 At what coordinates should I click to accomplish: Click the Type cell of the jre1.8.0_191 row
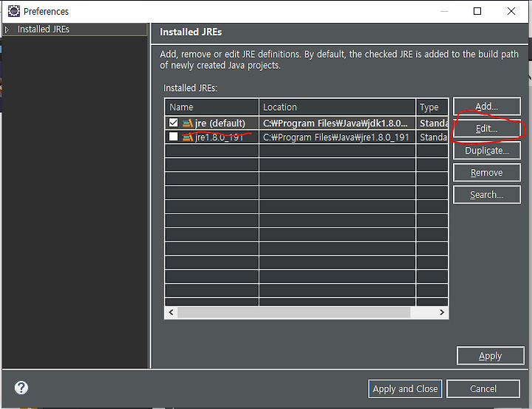tap(432, 137)
